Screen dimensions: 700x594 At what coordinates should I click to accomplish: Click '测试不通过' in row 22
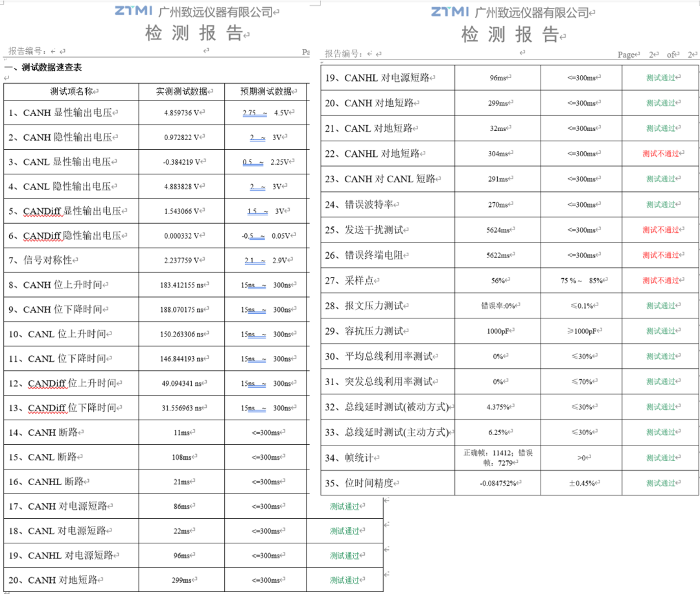pyautogui.click(x=660, y=154)
